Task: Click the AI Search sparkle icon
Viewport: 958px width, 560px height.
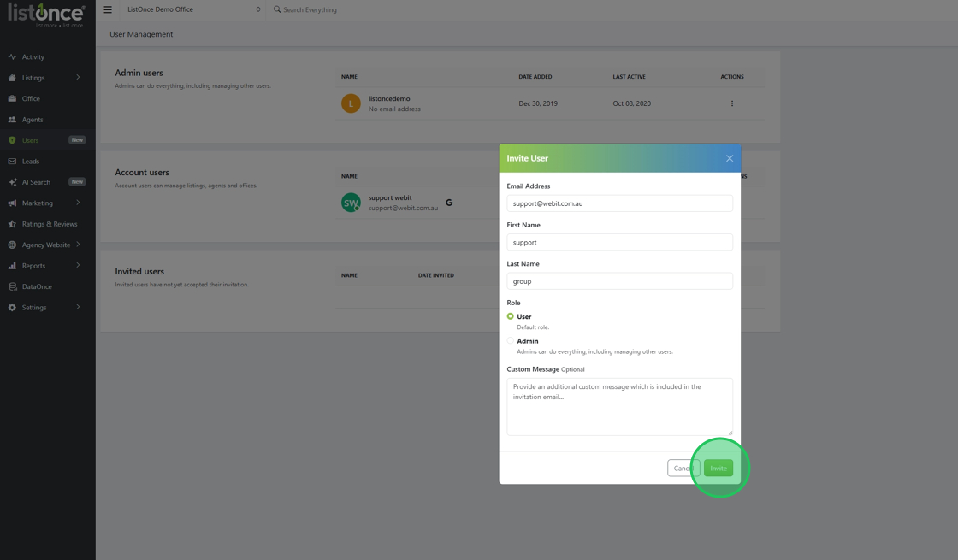Action: click(12, 182)
